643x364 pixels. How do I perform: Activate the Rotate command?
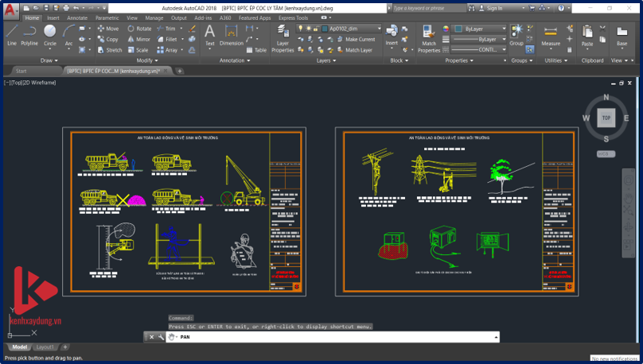coord(139,29)
